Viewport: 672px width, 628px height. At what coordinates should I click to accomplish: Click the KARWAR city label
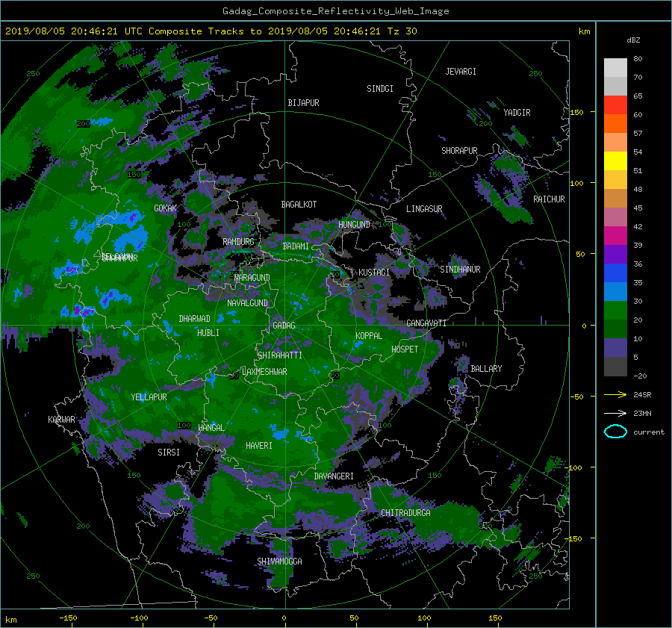[61, 420]
